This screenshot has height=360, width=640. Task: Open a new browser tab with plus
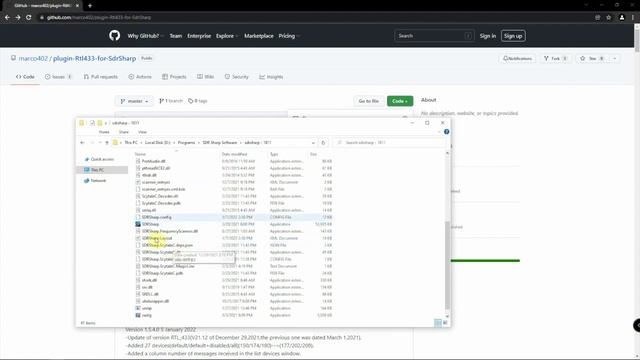pos(90,6)
